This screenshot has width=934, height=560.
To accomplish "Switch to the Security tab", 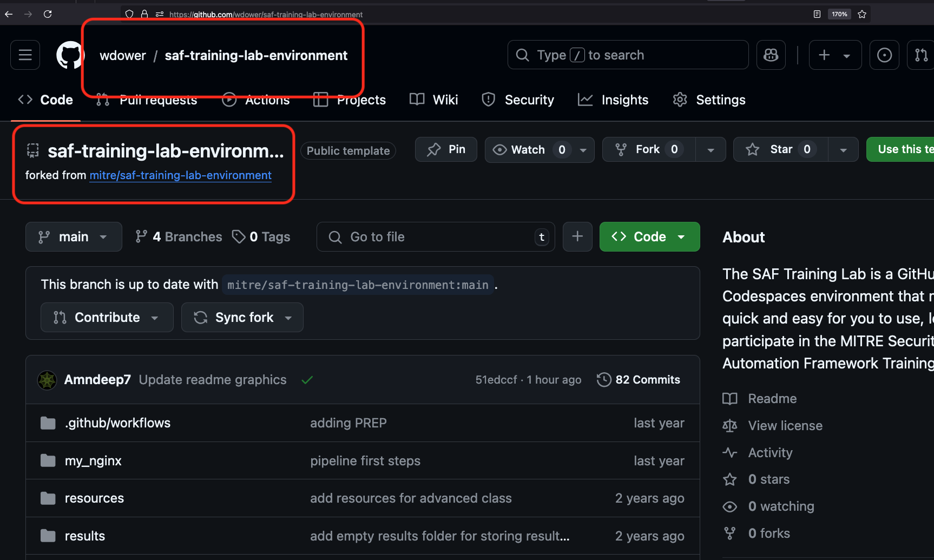I will click(x=518, y=100).
